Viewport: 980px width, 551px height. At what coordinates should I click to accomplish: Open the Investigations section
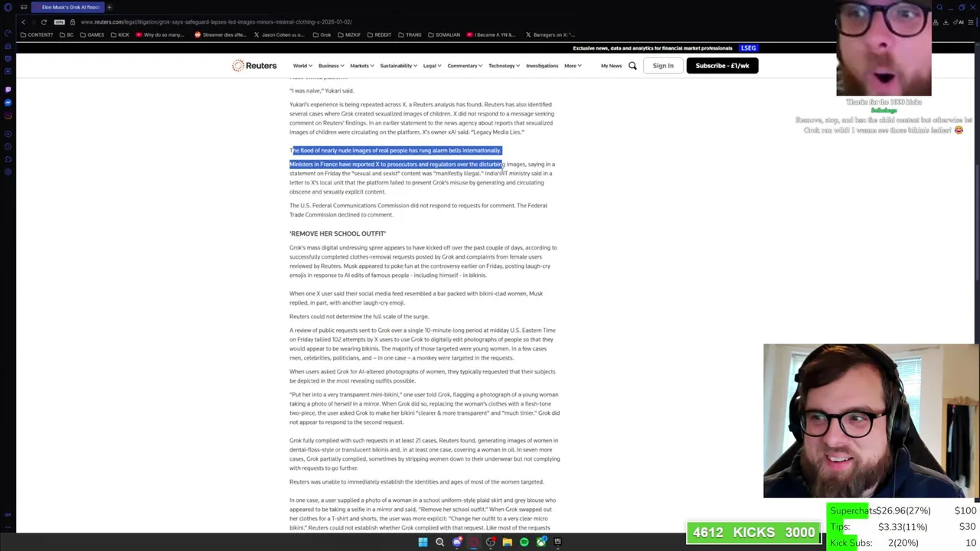pos(542,66)
